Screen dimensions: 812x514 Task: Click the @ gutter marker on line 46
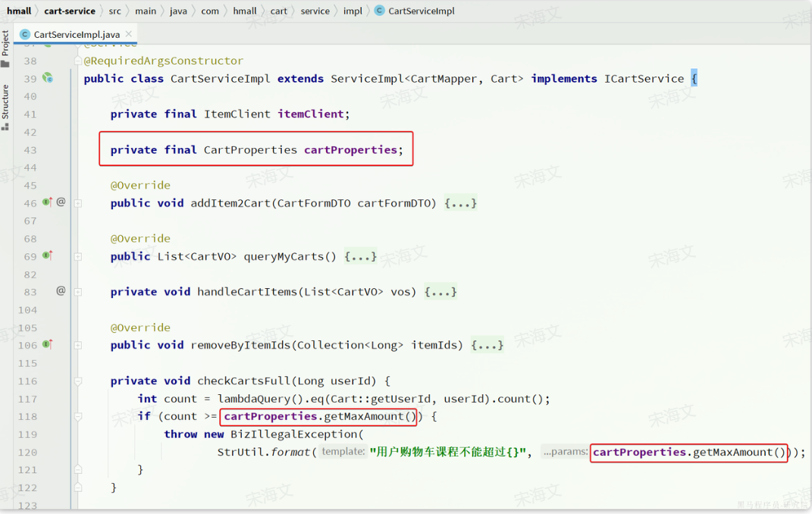[61, 202]
